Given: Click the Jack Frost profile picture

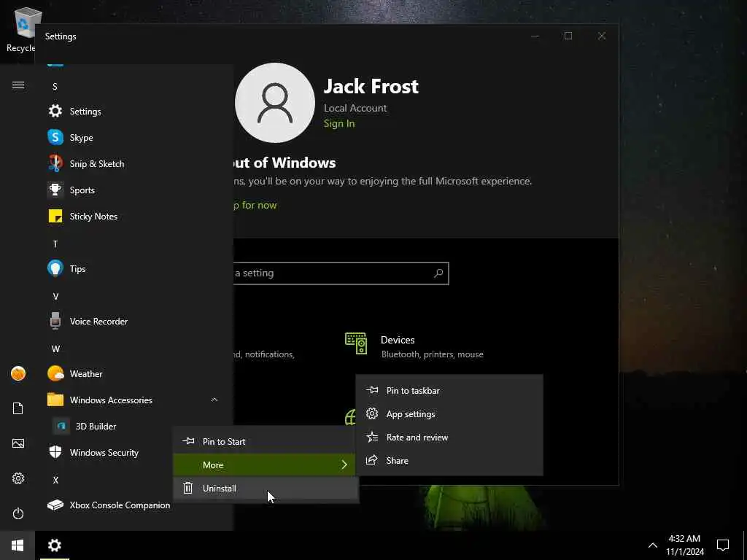Looking at the screenshot, I should [x=275, y=102].
